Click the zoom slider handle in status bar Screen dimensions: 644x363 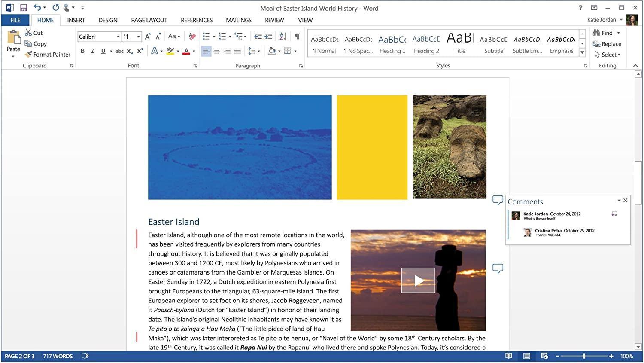point(584,356)
